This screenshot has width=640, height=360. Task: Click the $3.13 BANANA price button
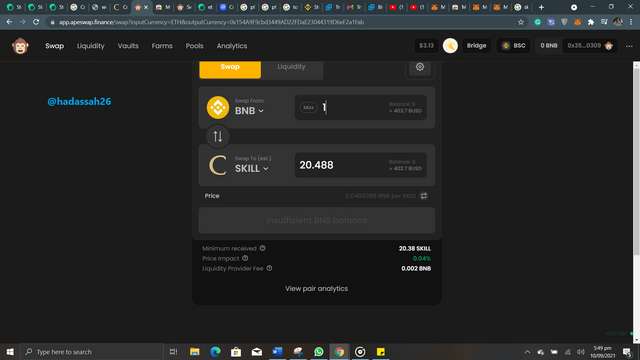point(427,46)
